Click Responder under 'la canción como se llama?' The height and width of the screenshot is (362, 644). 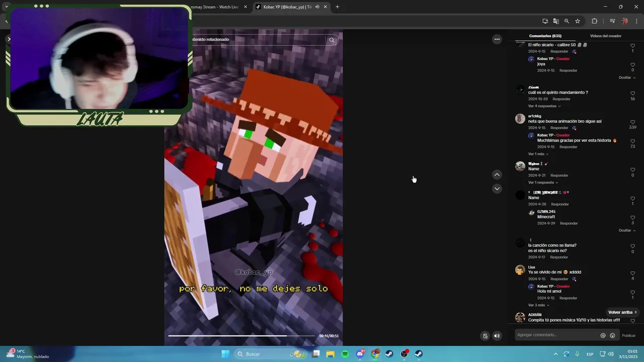tap(559, 257)
